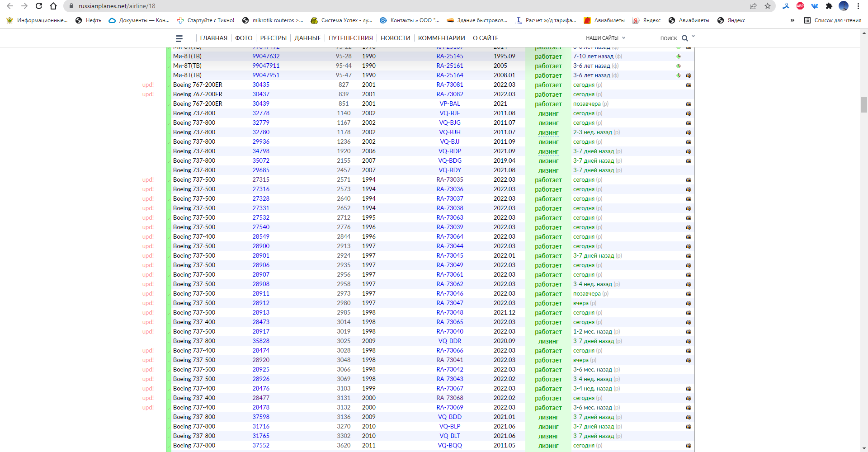Screen dimensions: 868x452
Task: Bookmark this page with the star icon
Action: pos(768,6)
